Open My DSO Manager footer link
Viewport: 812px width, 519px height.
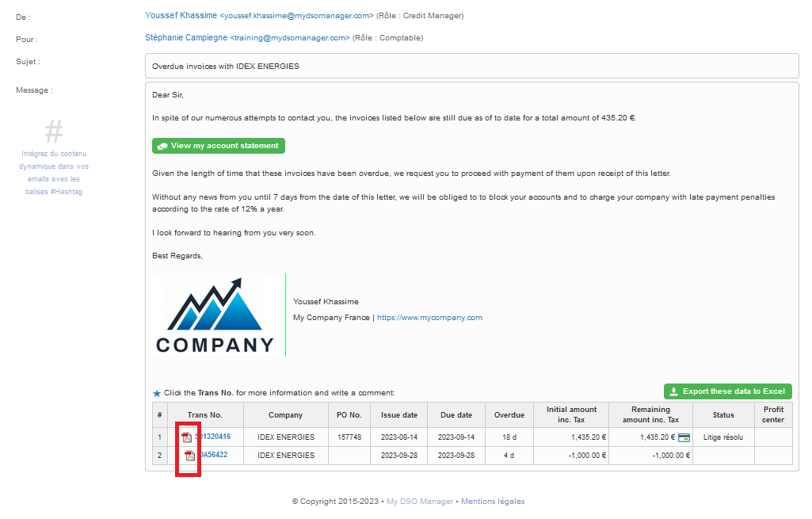pyautogui.click(x=420, y=502)
